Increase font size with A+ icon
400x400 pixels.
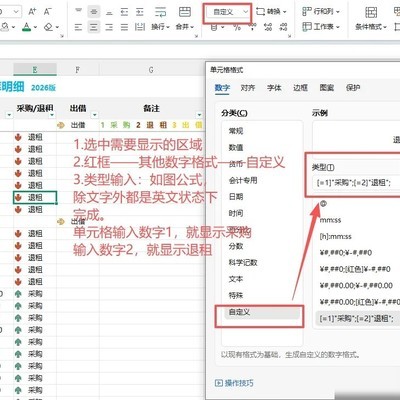(32, 12)
